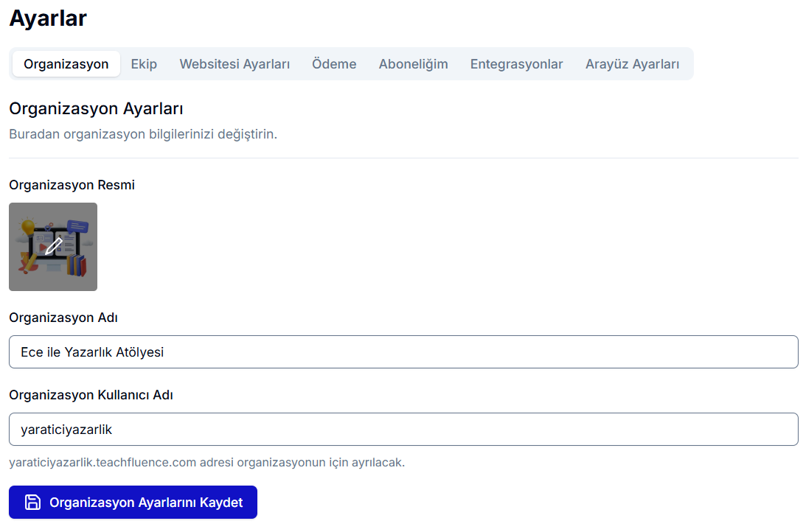This screenshot has height=532, width=803.
Task: Click the pencil edit icon on organization image
Action: coord(53,247)
